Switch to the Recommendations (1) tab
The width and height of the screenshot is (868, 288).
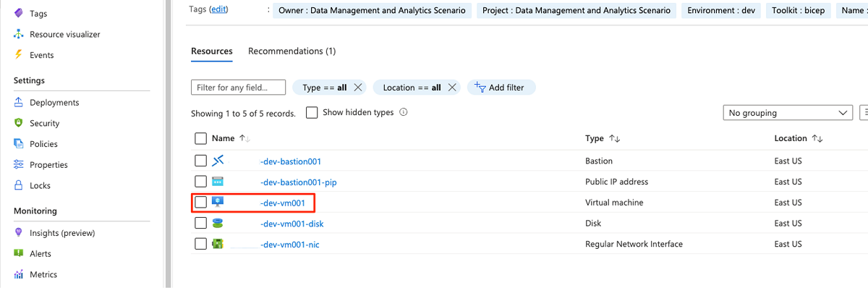pos(292,51)
